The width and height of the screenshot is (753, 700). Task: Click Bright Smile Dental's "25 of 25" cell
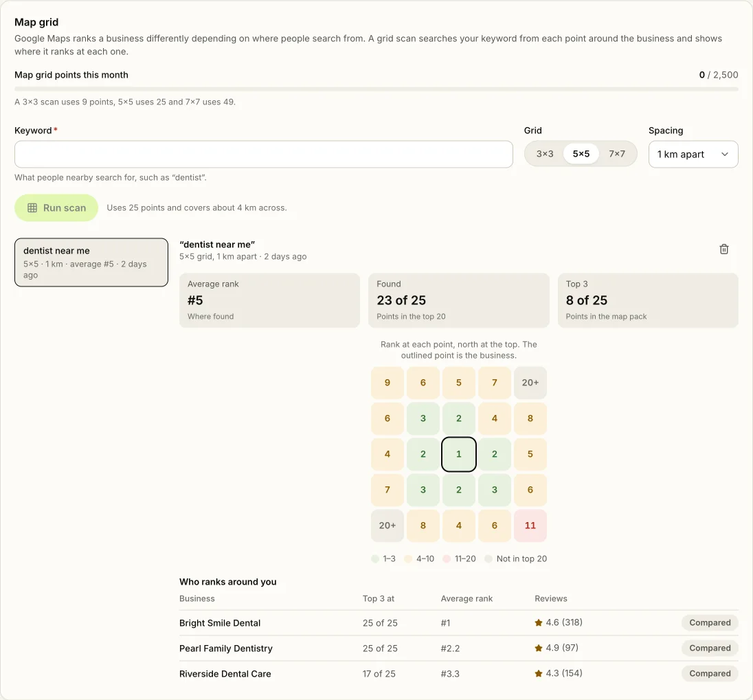(x=380, y=623)
